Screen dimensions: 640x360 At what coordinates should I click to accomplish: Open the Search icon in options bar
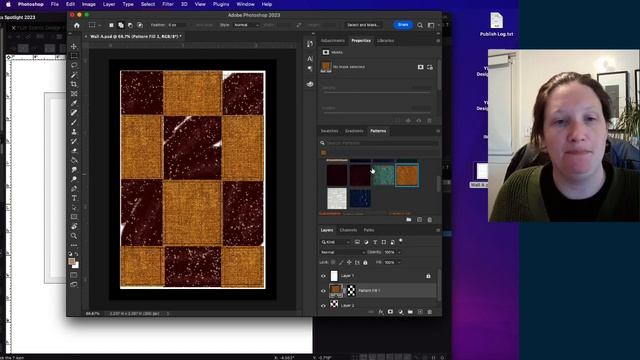pos(420,25)
